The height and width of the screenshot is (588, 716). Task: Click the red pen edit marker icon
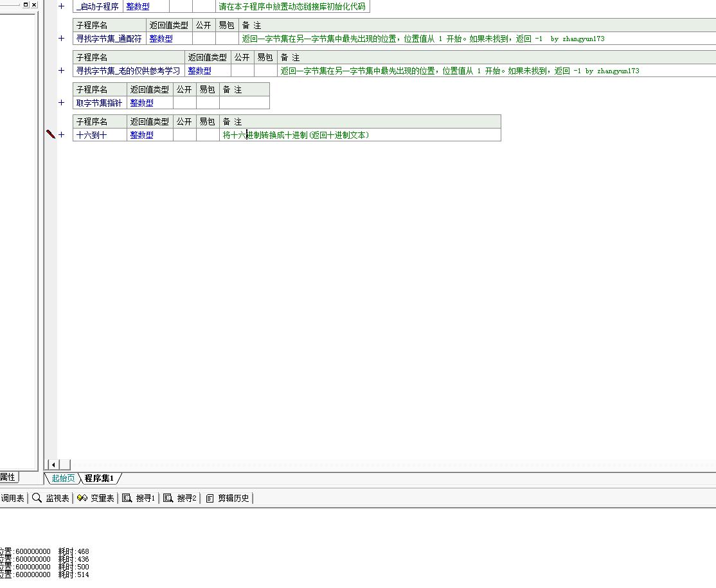pos(50,134)
